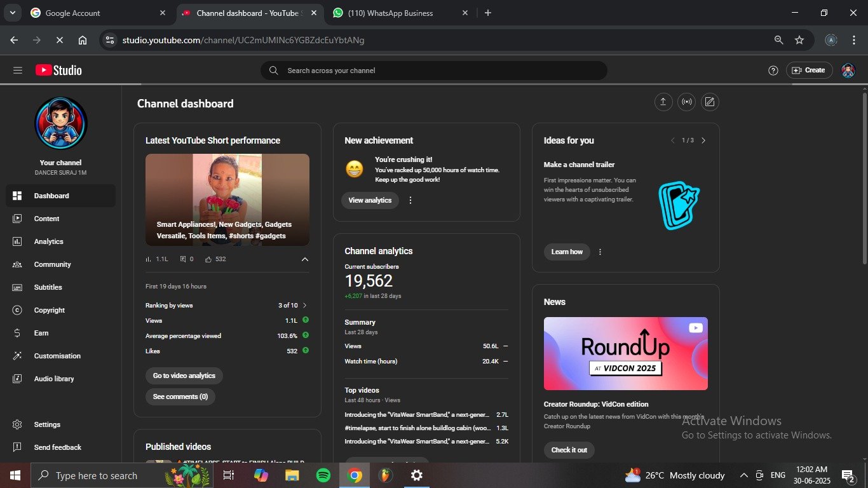Click the browser zoom magnifier icon
The width and height of the screenshot is (868, 488).
779,40
